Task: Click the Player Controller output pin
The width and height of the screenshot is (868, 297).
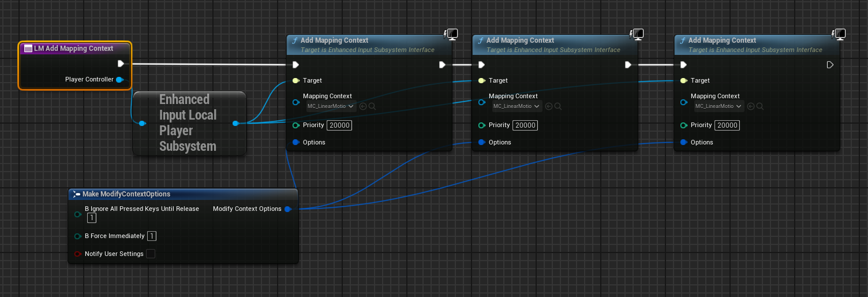Action: tap(120, 80)
